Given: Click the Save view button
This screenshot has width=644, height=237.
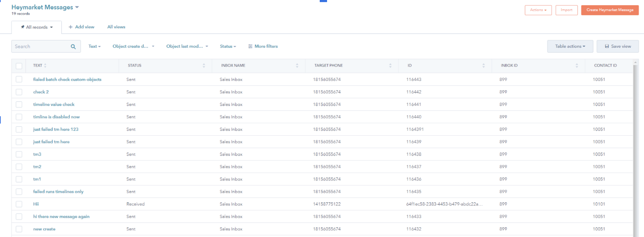Looking at the screenshot, I should pos(618,46).
